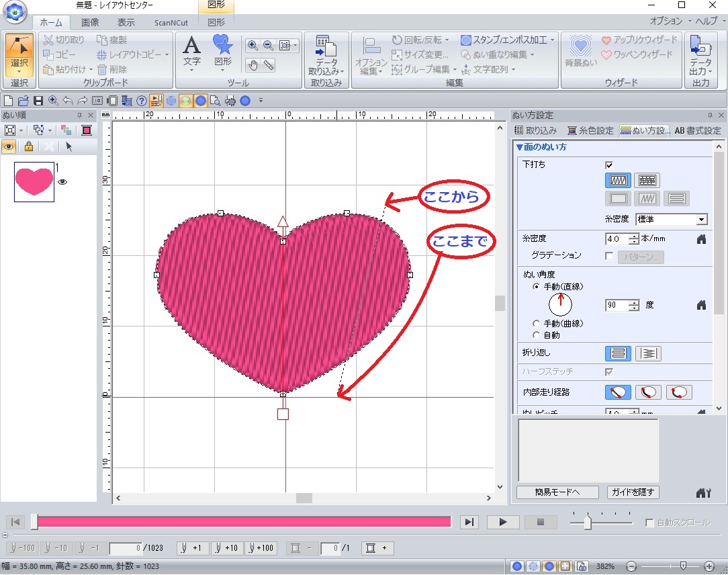Click the zoom in magnifier tool

tap(253, 45)
